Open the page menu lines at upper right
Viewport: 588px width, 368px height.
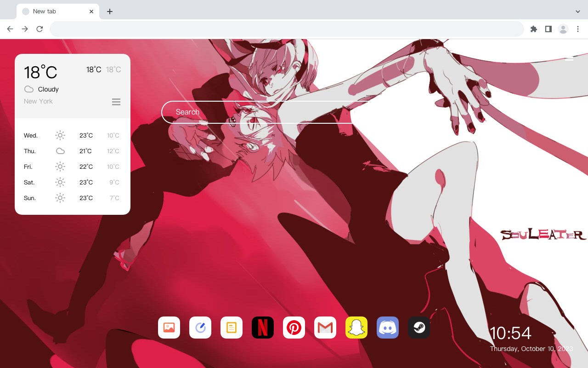coord(569,58)
